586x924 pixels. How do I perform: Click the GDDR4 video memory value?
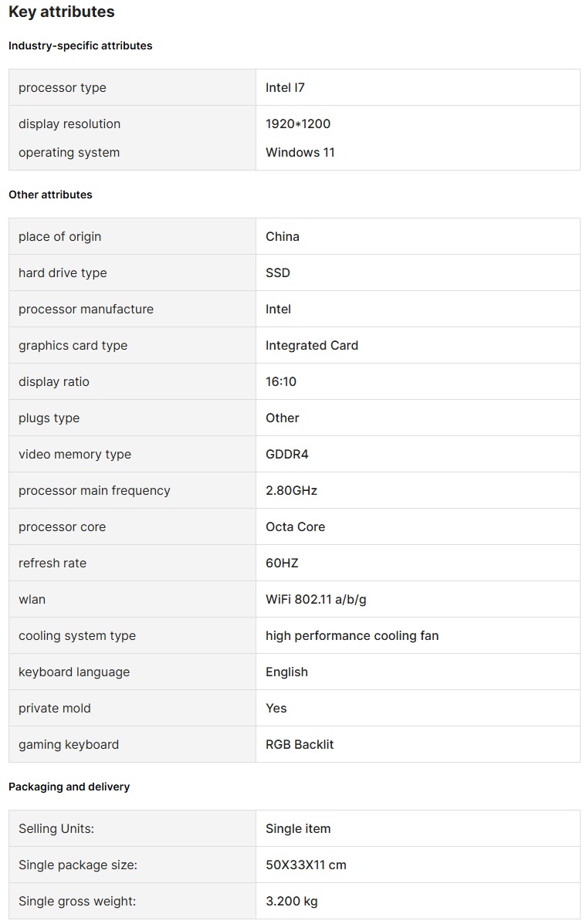tap(287, 454)
